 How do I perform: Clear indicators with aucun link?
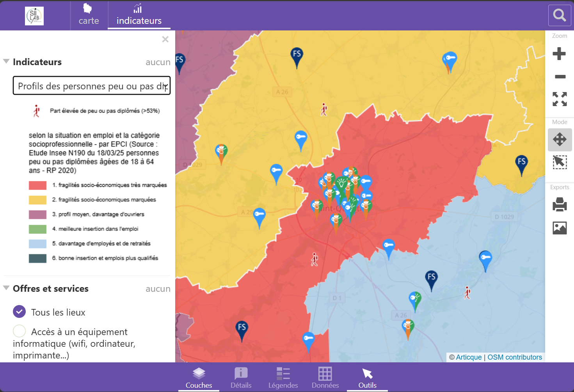pos(158,62)
